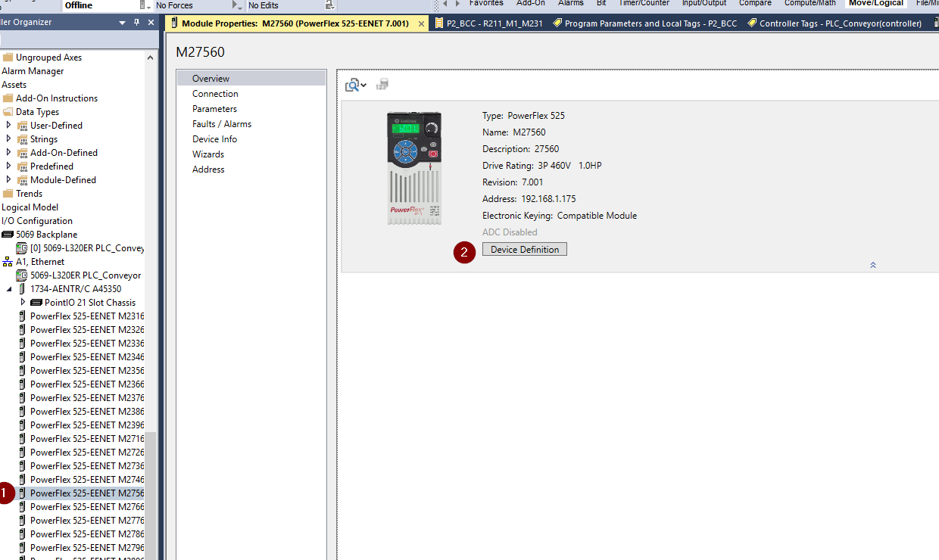Close the Module Properties M27560 tab
Viewport: 939px width, 560px height.
click(421, 23)
